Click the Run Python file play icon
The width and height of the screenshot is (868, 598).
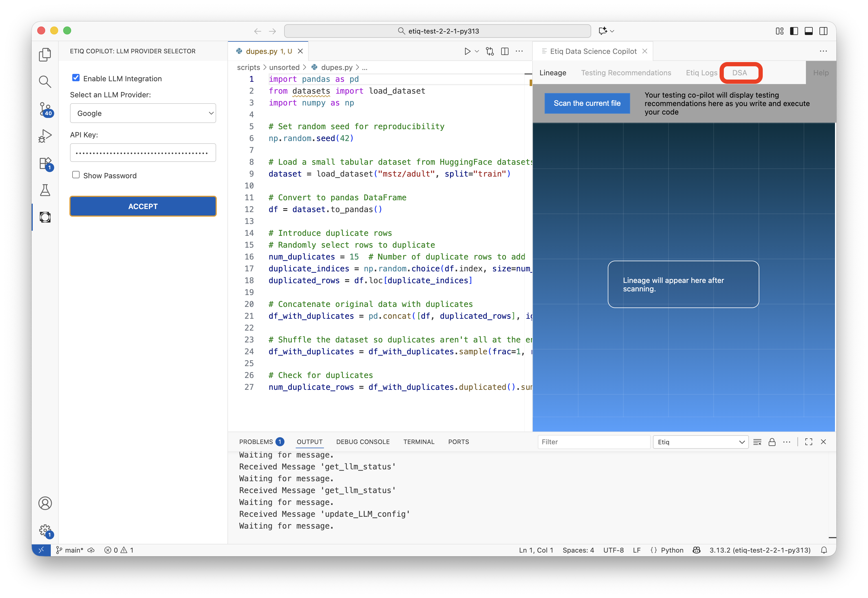(467, 51)
